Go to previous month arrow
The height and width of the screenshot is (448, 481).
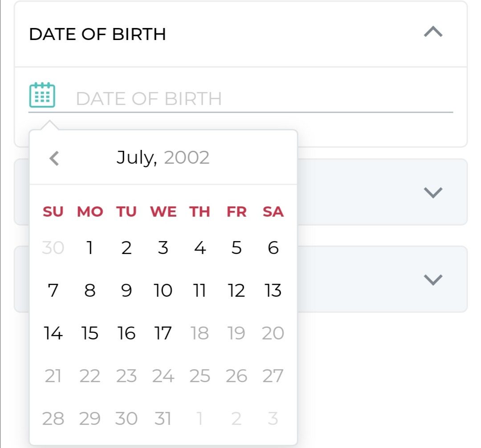pyautogui.click(x=54, y=158)
